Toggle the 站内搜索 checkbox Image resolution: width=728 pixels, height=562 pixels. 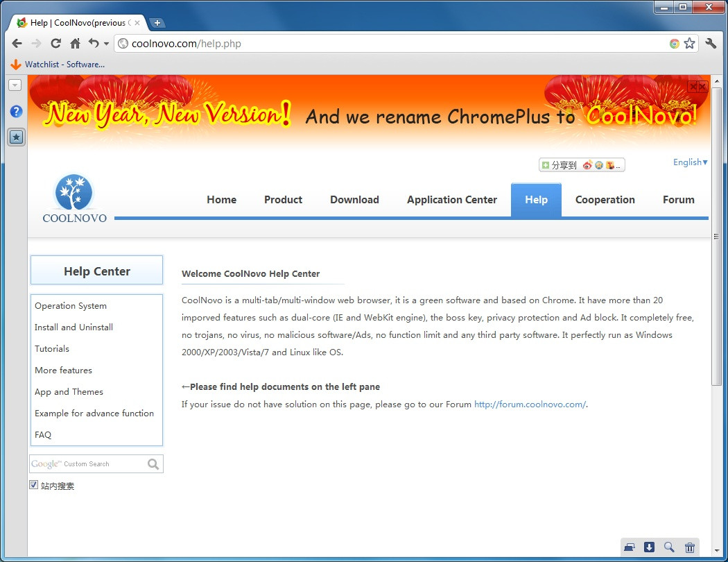33,485
